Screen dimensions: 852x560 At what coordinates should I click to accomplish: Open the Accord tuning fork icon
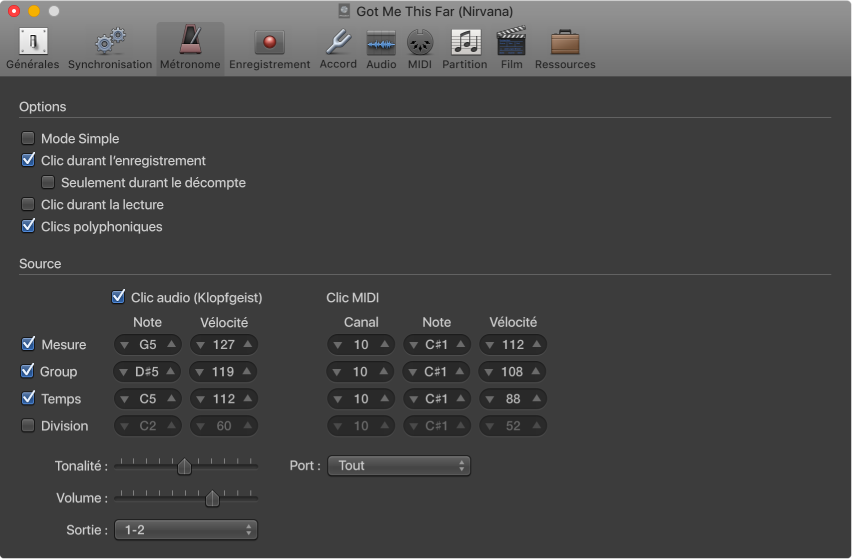(338, 43)
